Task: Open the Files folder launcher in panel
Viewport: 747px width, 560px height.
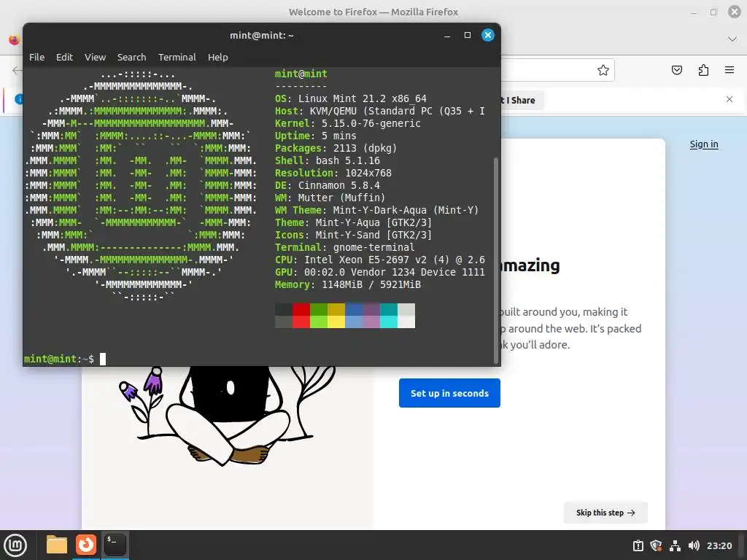Action: pos(57,545)
